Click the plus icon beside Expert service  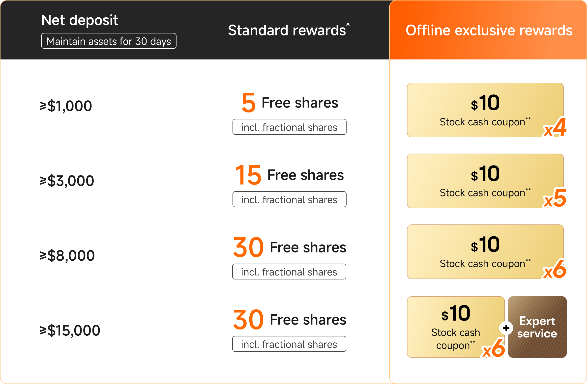tap(506, 328)
